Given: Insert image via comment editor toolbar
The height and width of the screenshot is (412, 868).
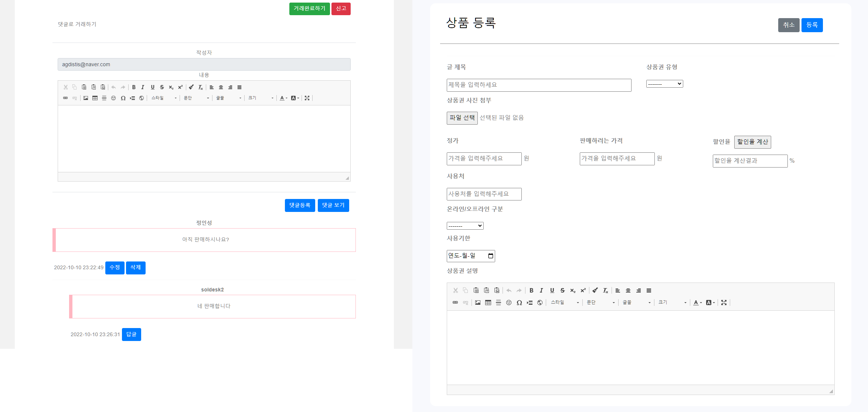Looking at the screenshot, I should (x=86, y=98).
